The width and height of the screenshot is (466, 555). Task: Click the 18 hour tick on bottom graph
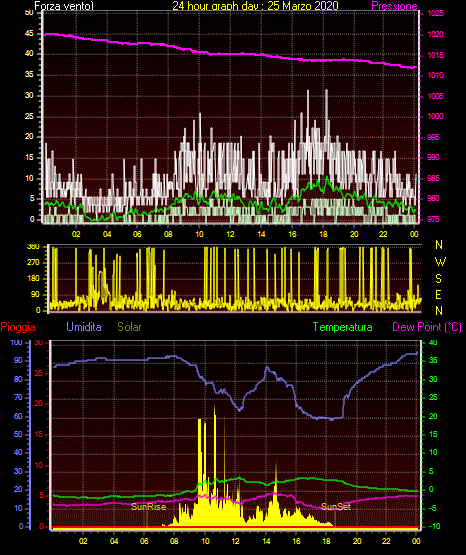(x=327, y=541)
